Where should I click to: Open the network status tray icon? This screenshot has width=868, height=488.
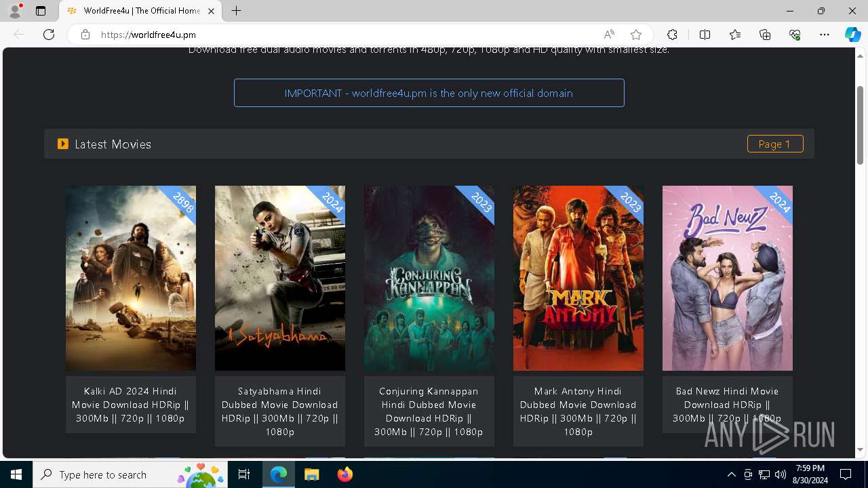(764, 474)
